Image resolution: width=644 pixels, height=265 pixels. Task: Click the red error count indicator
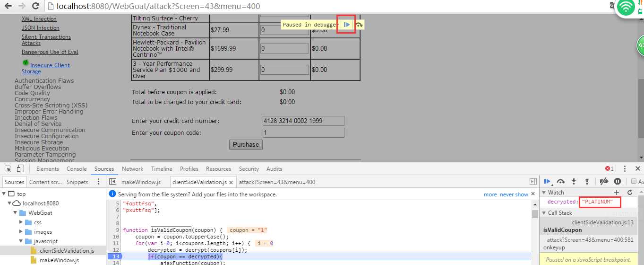tap(610, 169)
